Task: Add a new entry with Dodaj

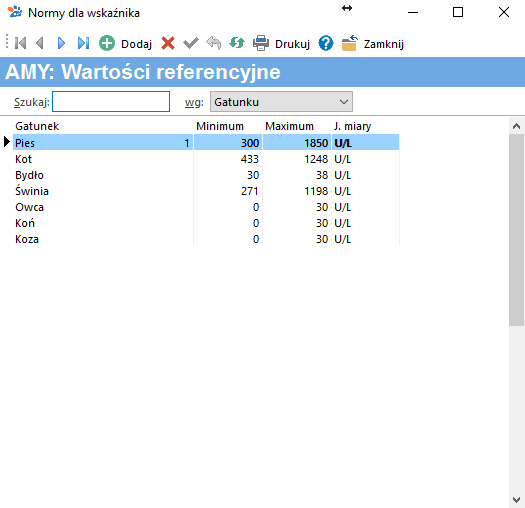Action: pyautogui.click(x=126, y=44)
